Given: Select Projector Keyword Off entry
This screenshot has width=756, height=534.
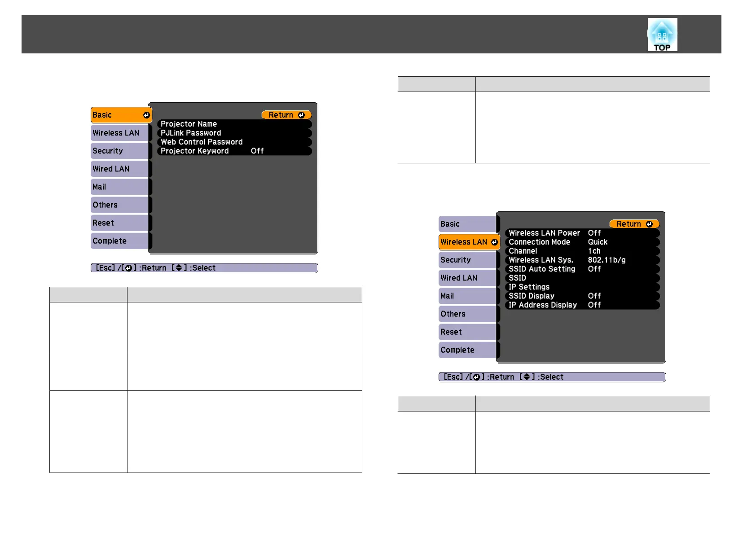Looking at the screenshot, I should pos(234,151).
